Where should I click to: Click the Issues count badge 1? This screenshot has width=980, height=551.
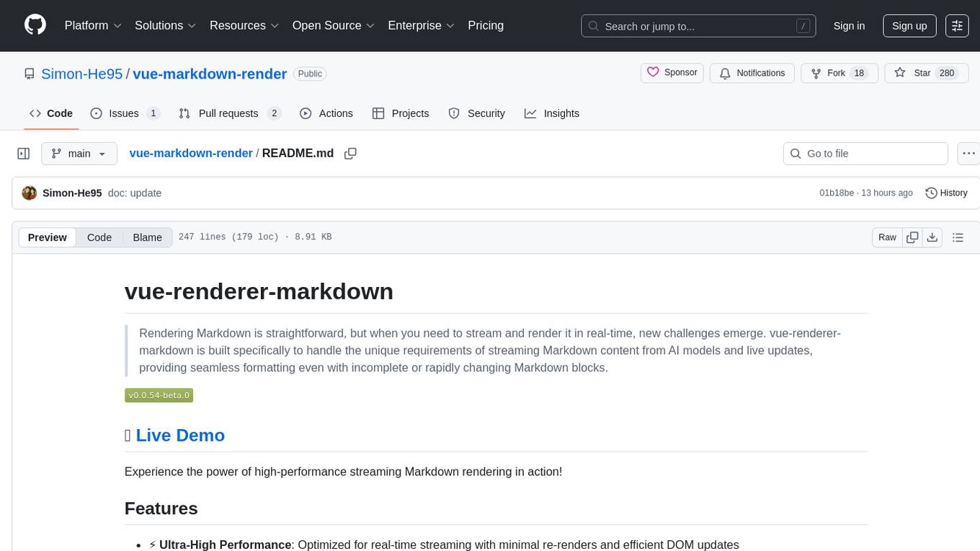153,113
